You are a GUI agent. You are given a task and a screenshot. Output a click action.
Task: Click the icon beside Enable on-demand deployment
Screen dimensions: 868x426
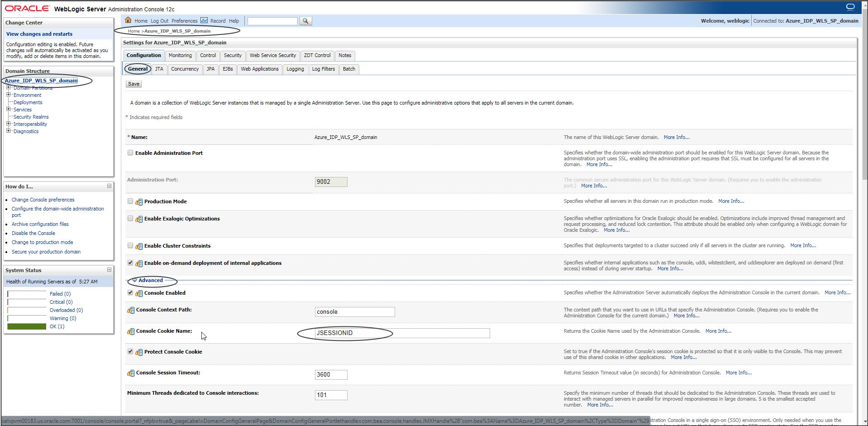(139, 263)
